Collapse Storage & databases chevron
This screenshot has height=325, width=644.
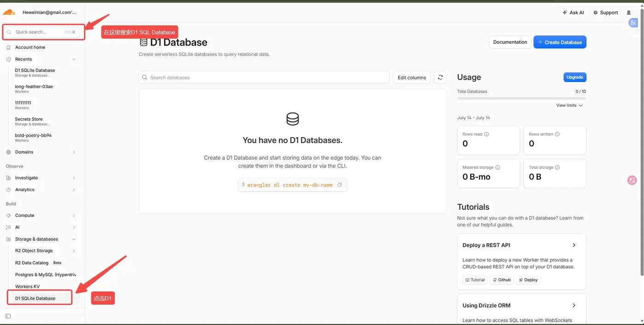(x=74, y=239)
